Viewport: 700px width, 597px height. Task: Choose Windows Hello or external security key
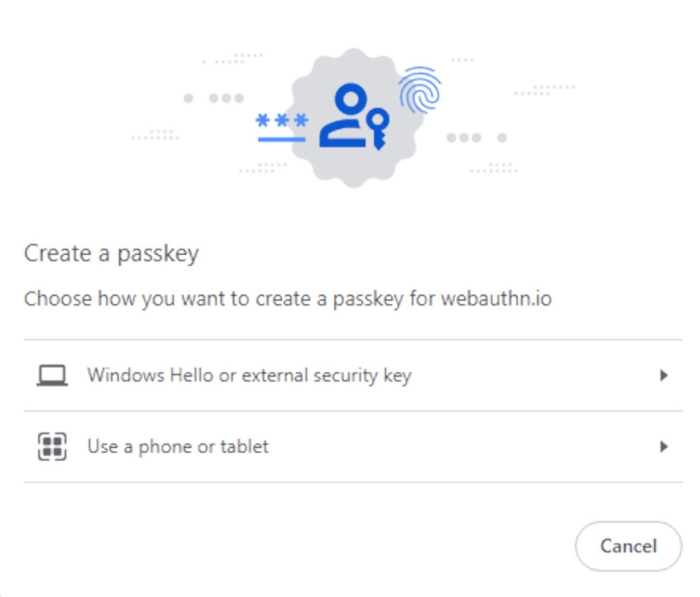(x=353, y=375)
